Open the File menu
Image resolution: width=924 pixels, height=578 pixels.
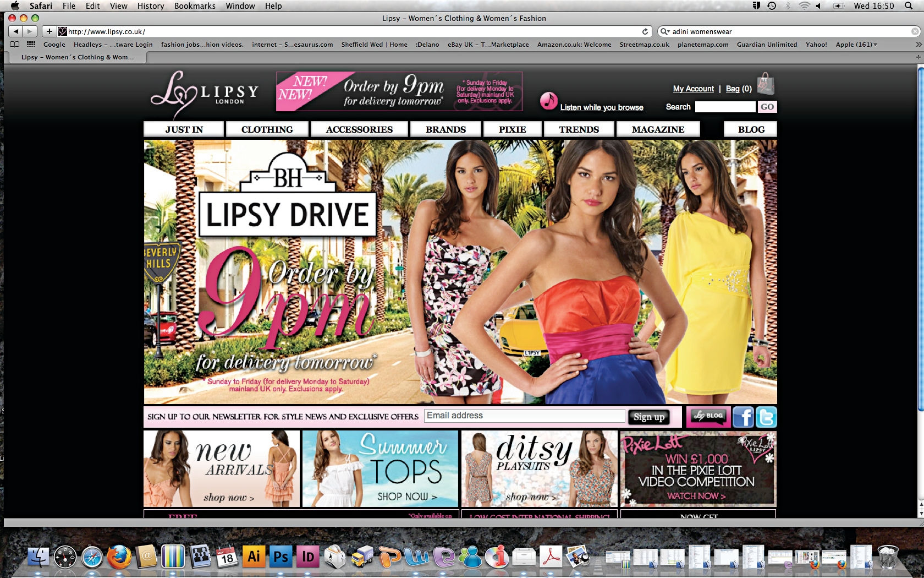[69, 6]
